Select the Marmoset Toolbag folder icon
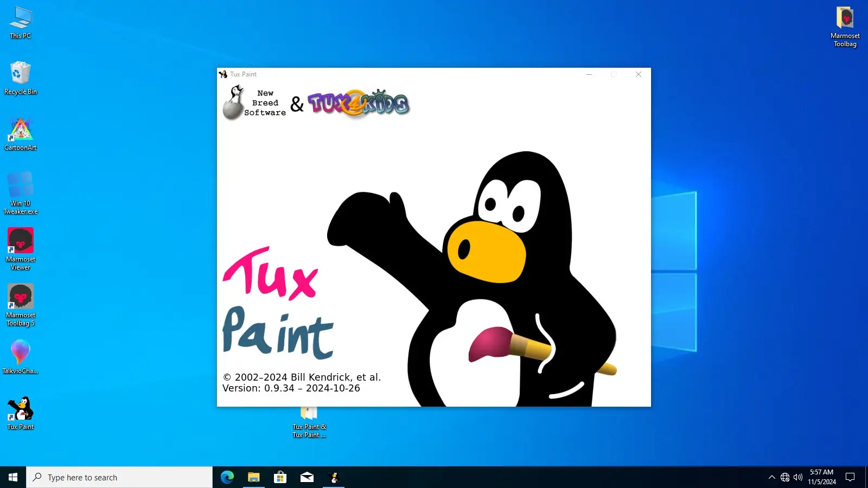The height and width of the screenshot is (488, 868). 845,27
